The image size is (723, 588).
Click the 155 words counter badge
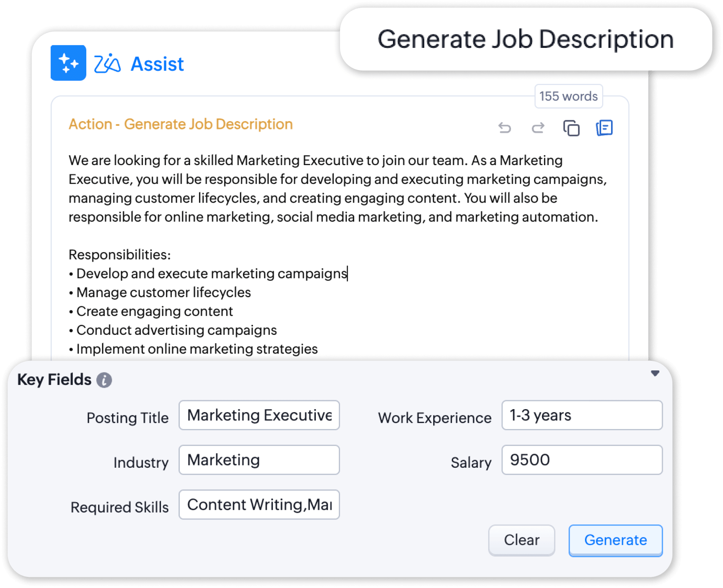[569, 96]
